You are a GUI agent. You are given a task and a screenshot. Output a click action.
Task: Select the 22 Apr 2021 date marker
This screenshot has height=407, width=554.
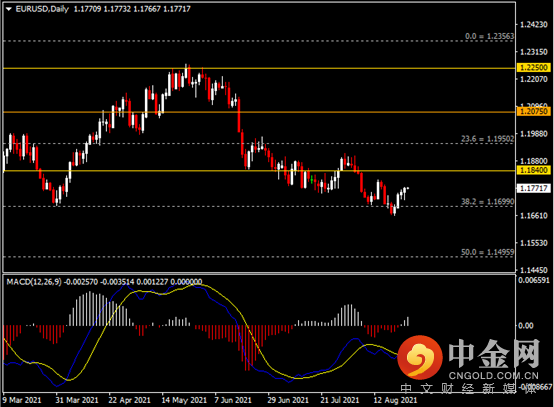coord(129,400)
